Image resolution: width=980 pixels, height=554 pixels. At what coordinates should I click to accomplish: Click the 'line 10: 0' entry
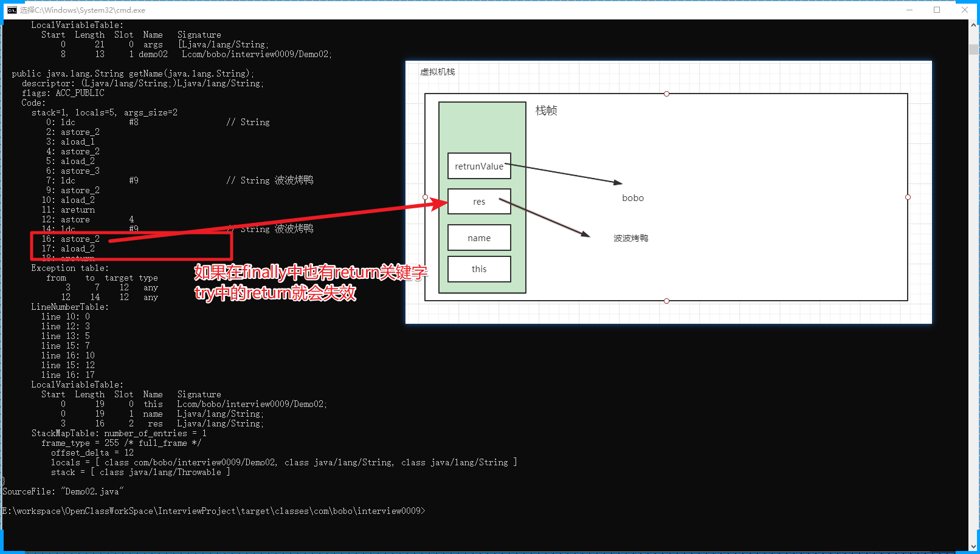click(x=66, y=316)
